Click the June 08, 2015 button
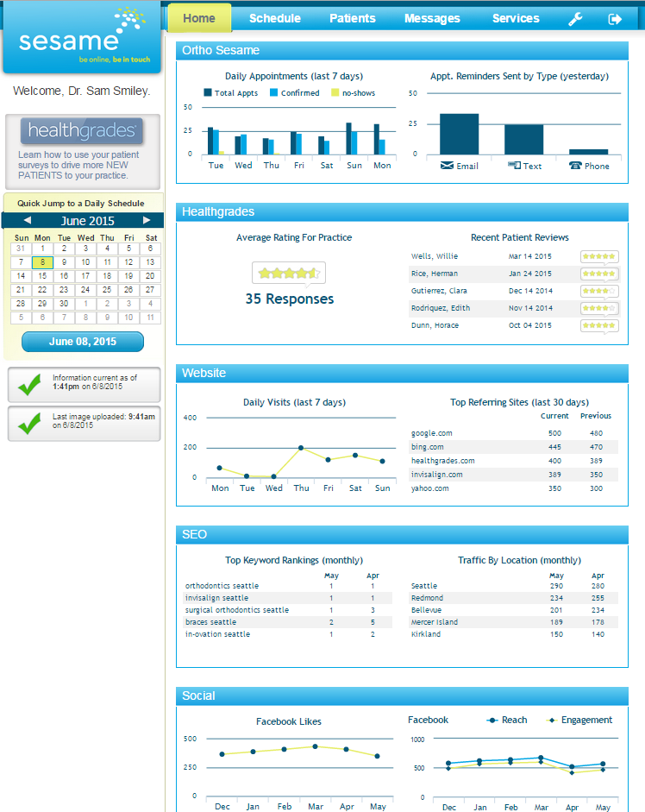This screenshot has width=645, height=812. coord(83,342)
